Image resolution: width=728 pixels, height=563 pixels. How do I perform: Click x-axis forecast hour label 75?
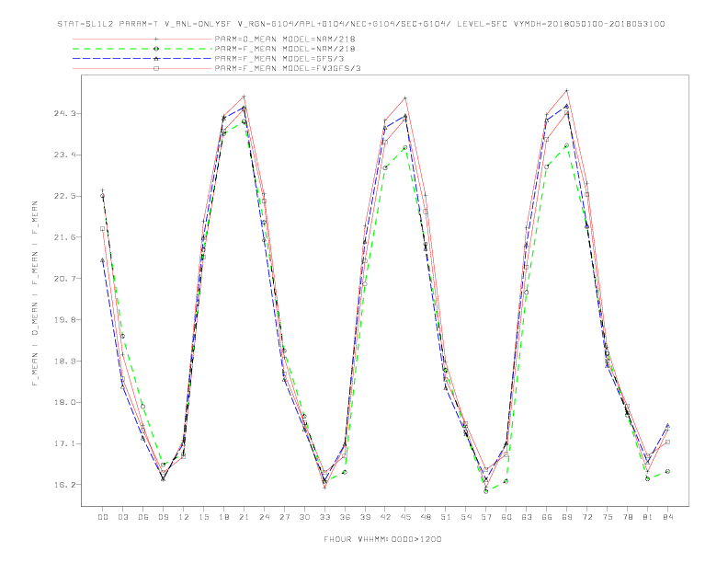(608, 517)
